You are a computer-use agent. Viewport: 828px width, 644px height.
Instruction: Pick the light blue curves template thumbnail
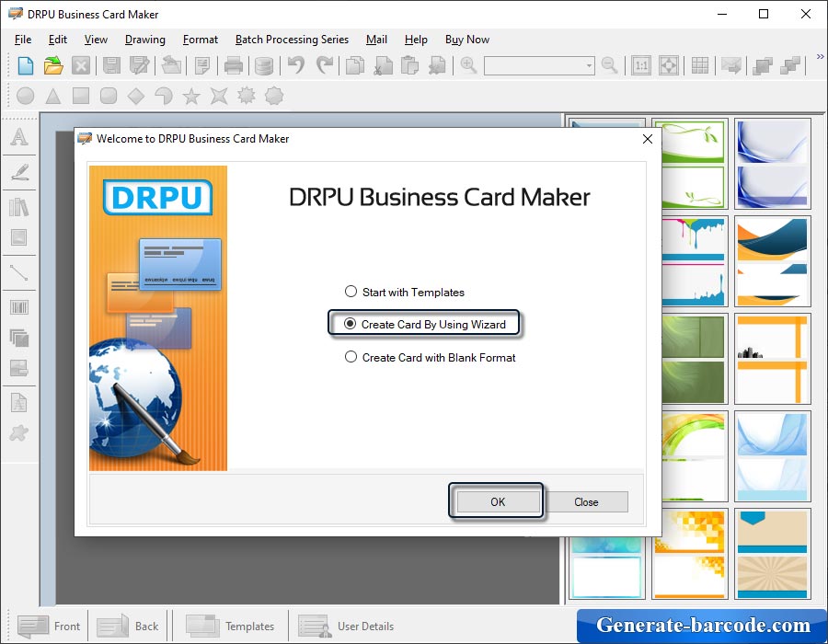click(772, 456)
